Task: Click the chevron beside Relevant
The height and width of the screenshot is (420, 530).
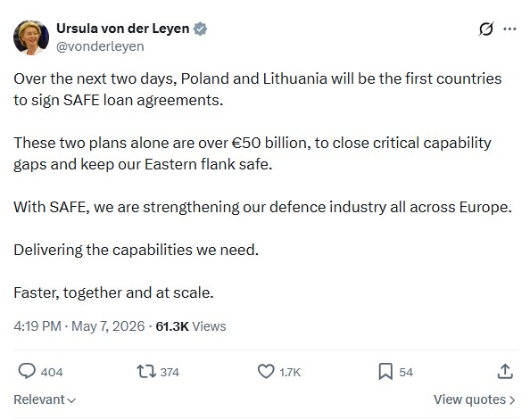Action: coord(71,400)
